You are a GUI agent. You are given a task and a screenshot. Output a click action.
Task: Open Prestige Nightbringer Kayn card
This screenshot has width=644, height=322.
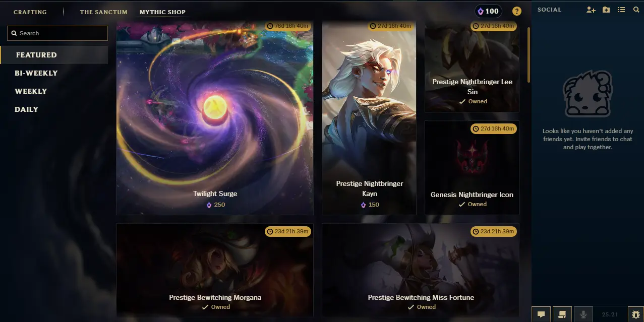coord(369,118)
